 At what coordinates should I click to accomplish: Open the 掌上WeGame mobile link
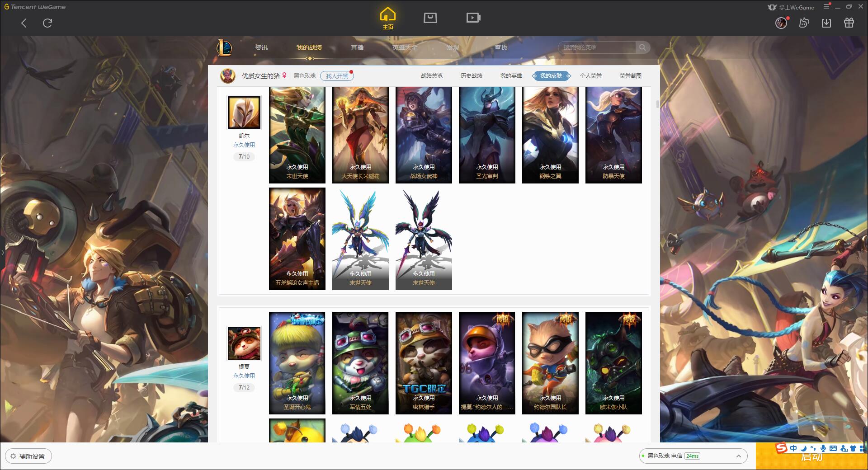coord(791,7)
